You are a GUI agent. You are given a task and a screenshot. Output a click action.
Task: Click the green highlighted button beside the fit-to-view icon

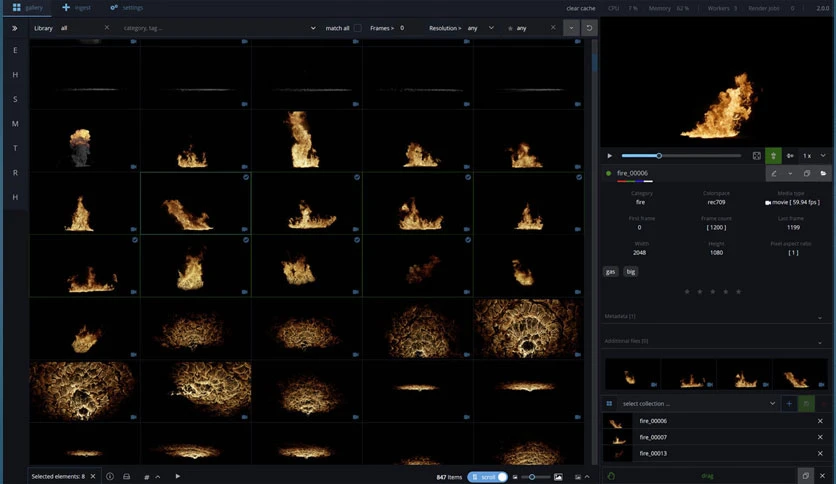pos(773,156)
